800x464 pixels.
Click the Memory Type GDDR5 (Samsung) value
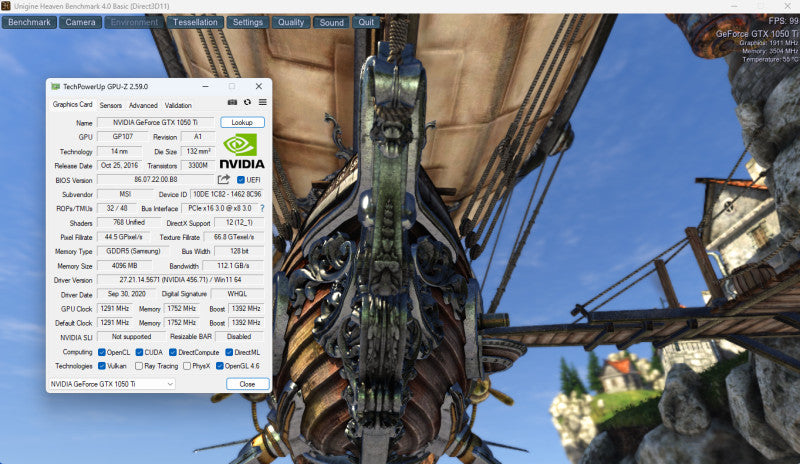click(133, 251)
